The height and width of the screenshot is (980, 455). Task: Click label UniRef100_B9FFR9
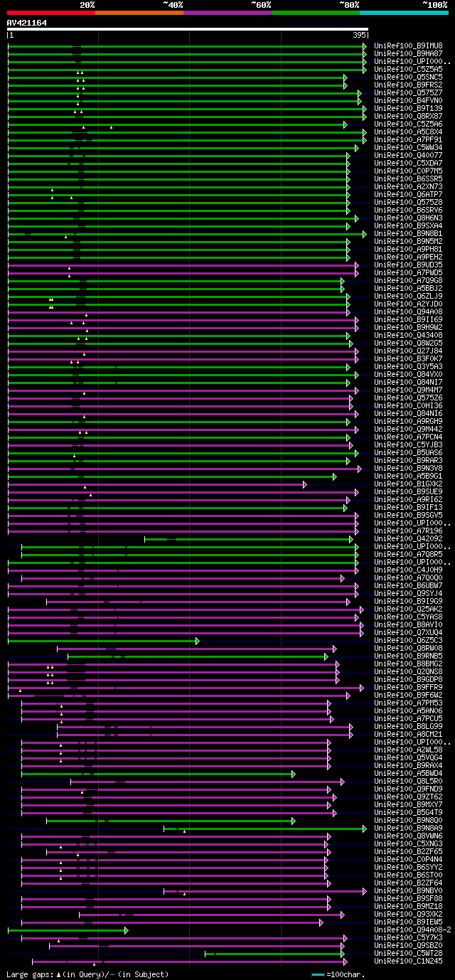point(408,687)
